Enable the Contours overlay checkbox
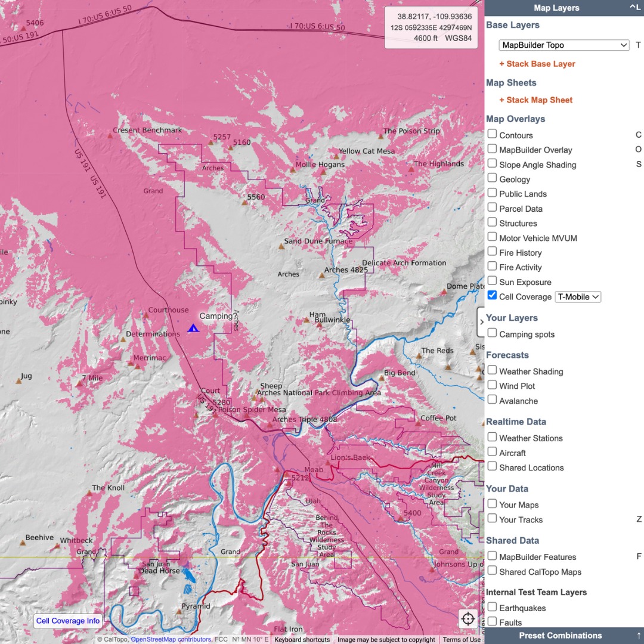Screen dimensions: 644x644 pos(491,134)
